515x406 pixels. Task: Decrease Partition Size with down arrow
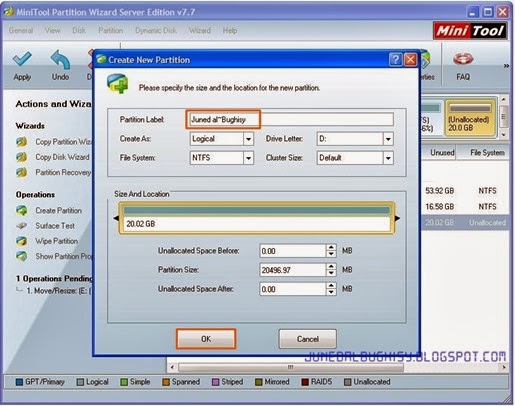331,273
